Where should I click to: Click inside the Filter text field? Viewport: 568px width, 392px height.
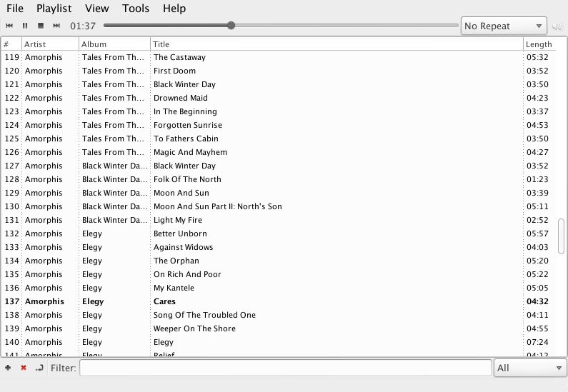(286, 368)
